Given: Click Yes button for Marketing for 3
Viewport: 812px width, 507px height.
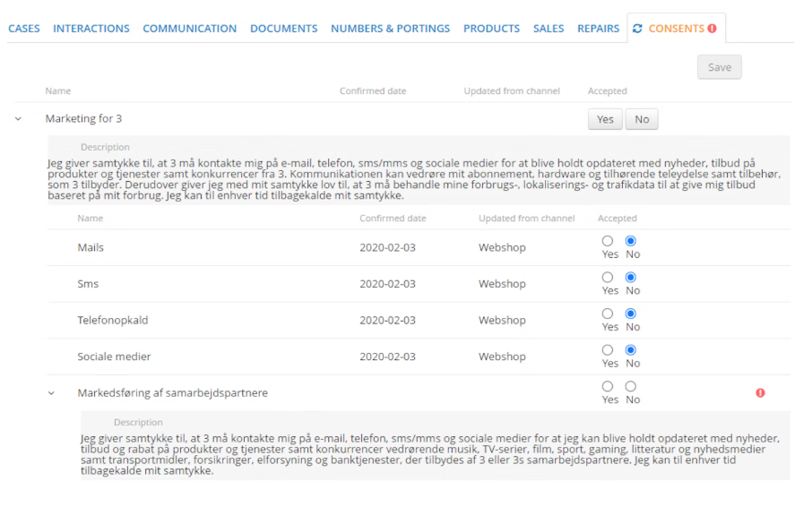Looking at the screenshot, I should [x=605, y=119].
